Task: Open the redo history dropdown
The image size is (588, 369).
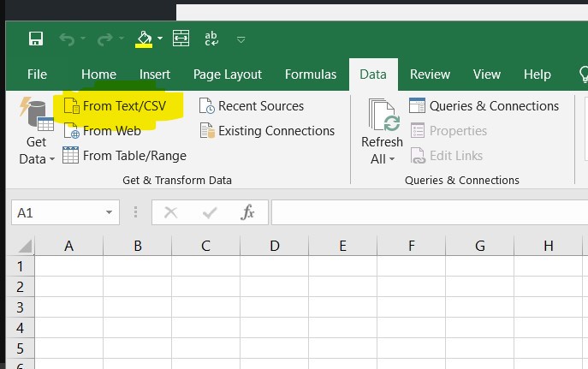Action: click(x=122, y=39)
